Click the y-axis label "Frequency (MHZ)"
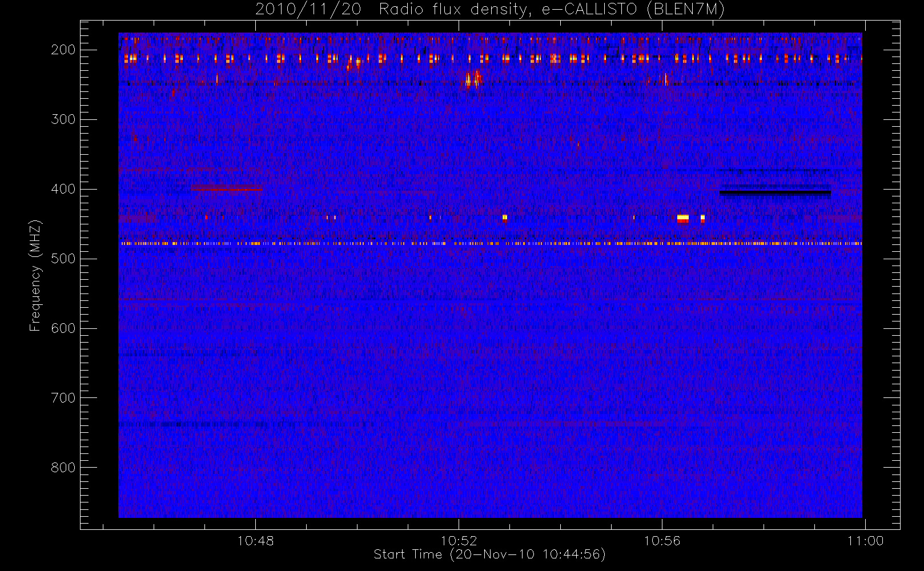924x571 pixels. (x=35, y=275)
